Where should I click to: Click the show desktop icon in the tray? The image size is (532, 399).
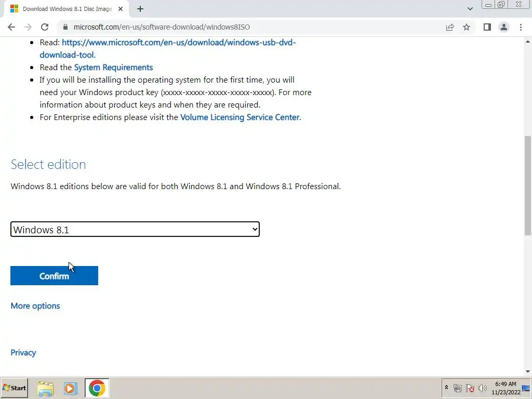point(527,388)
